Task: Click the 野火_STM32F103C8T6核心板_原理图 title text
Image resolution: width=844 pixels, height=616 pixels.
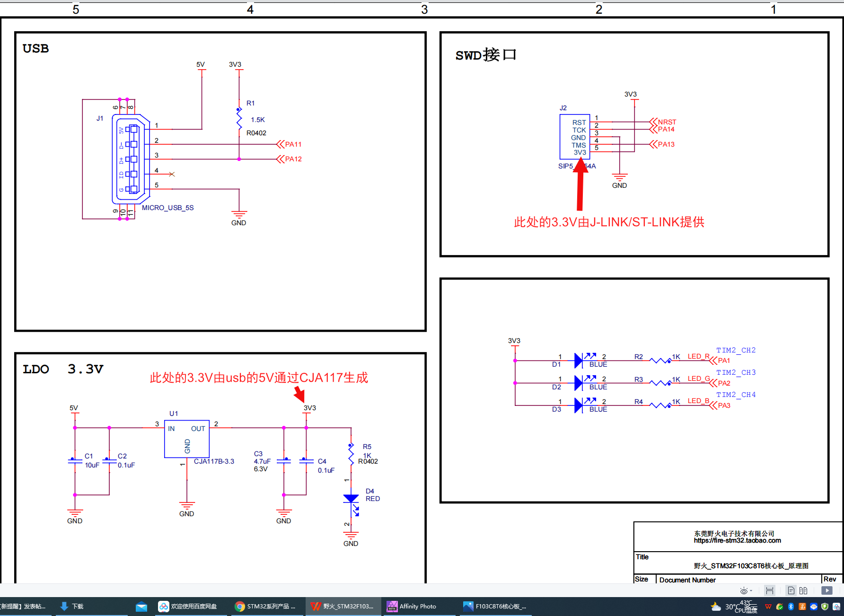Action: (751, 566)
